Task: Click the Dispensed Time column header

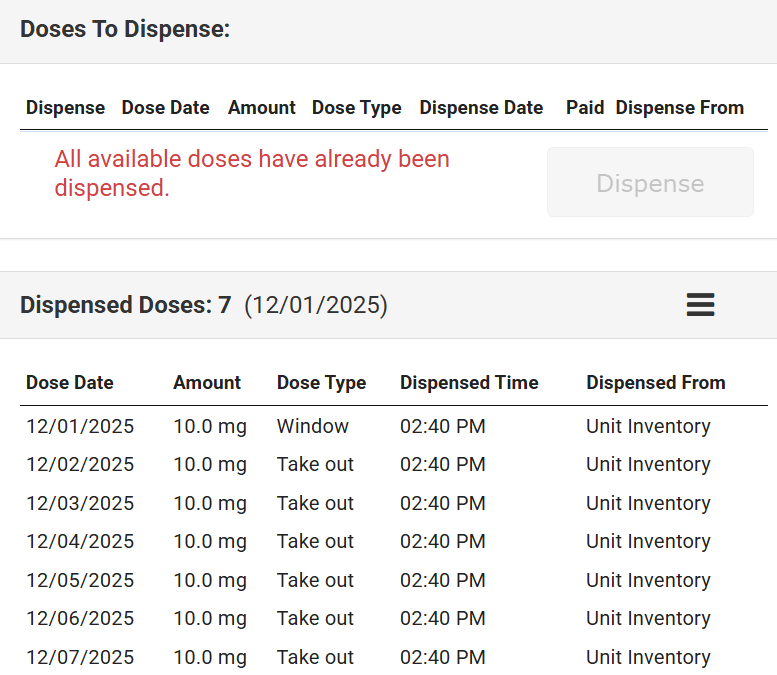Action: (x=469, y=383)
